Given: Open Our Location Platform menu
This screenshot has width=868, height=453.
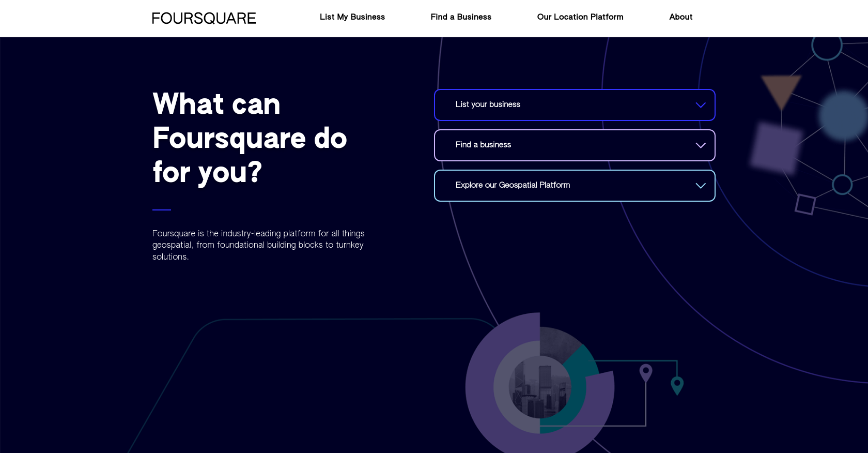Looking at the screenshot, I should [580, 17].
